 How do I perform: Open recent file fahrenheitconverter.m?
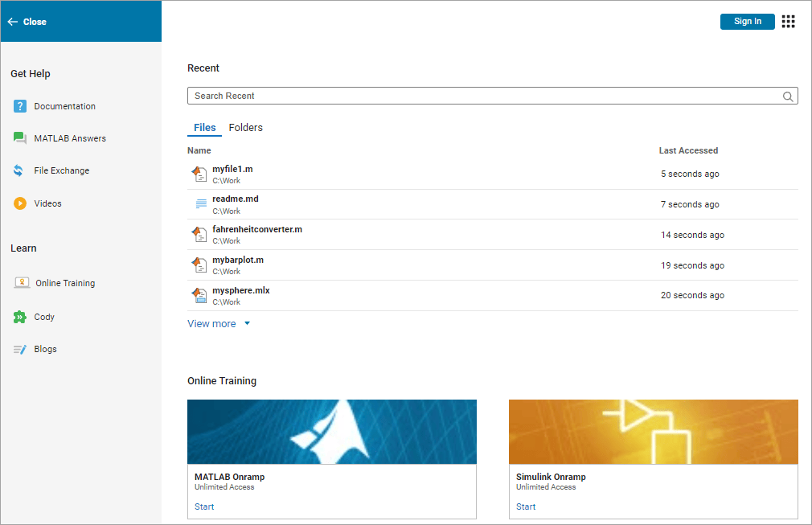257,229
